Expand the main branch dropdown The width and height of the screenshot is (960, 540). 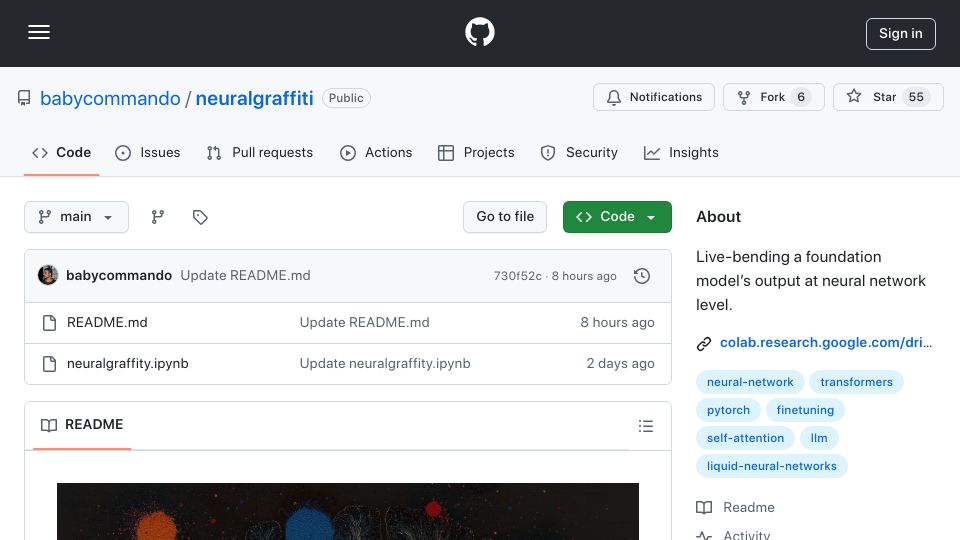tap(77, 217)
